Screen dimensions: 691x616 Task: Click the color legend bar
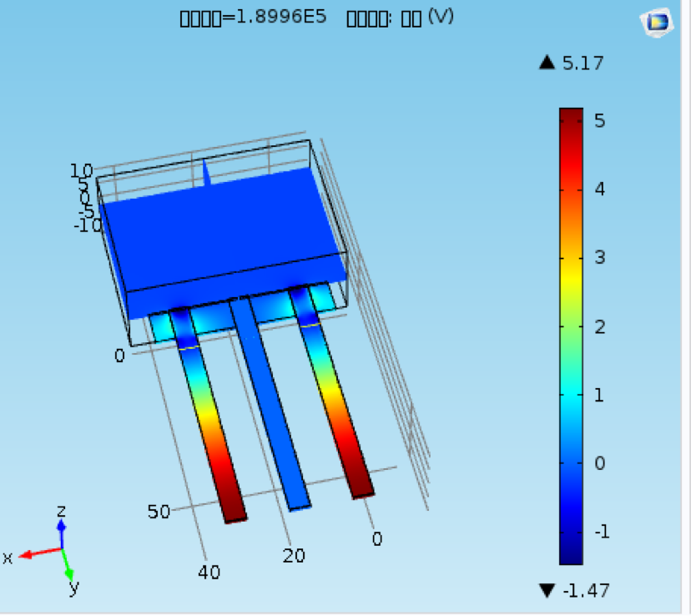571,336
